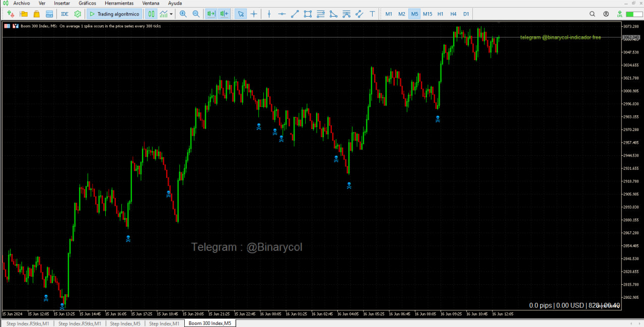Open the user account profile icon
The height and width of the screenshot is (327, 644).
coord(606,14)
